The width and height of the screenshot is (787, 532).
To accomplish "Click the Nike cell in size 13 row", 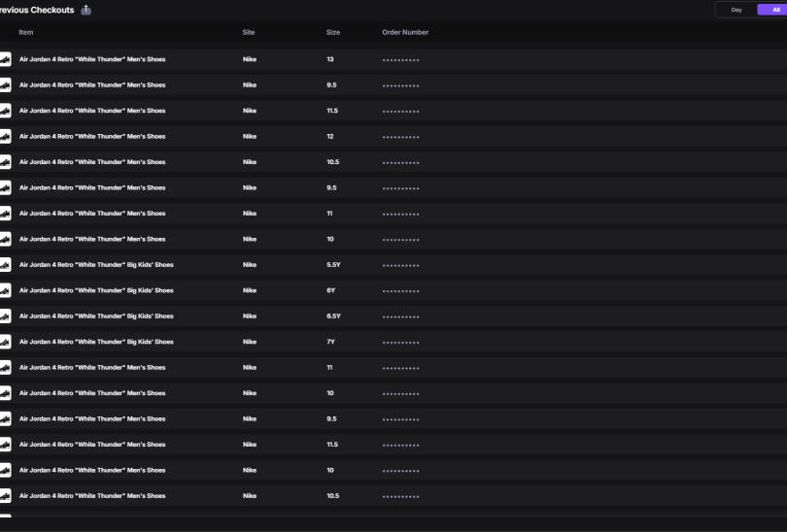I will coord(250,59).
